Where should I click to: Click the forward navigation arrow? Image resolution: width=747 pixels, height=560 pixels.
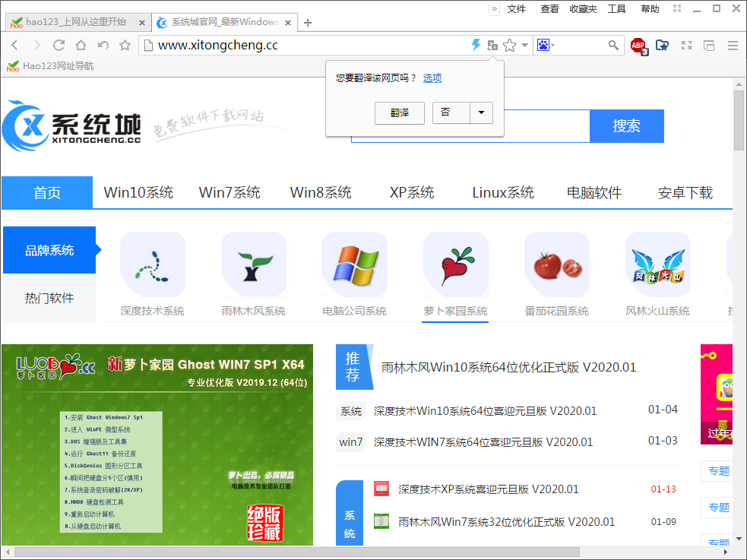pyautogui.click(x=36, y=46)
